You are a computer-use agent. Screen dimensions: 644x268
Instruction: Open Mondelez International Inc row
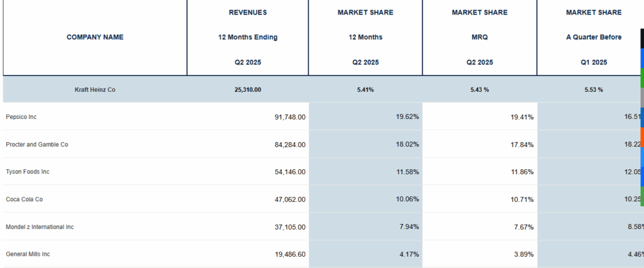coord(40,227)
